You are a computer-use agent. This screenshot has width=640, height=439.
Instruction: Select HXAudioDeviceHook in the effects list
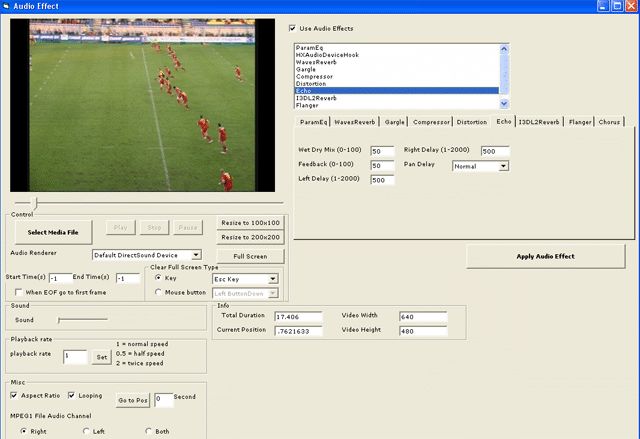pos(396,55)
